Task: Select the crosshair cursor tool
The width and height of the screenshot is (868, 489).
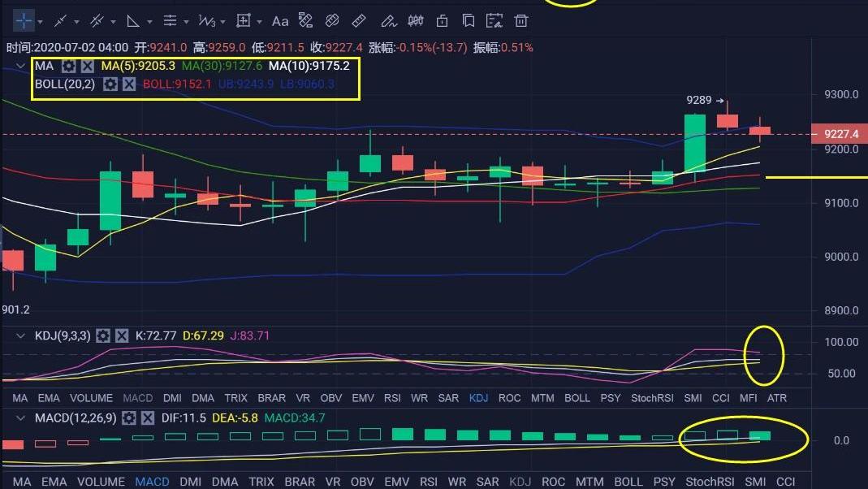Action: [24, 20]
